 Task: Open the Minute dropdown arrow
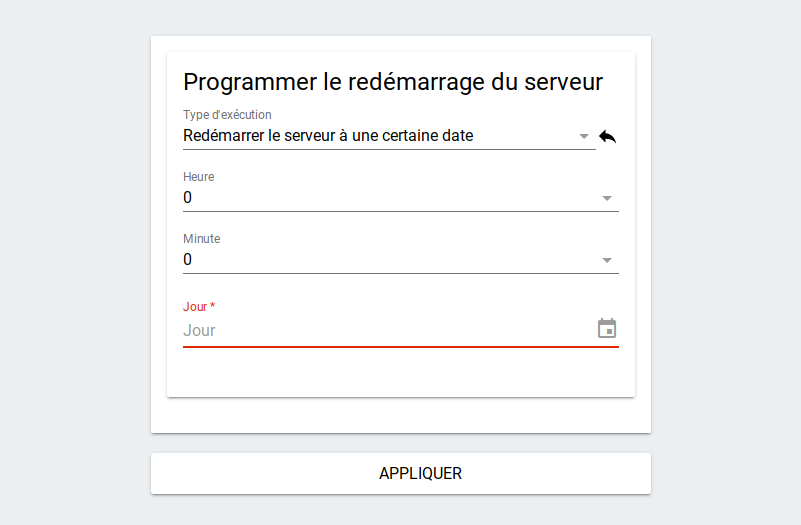click(607, 260)
